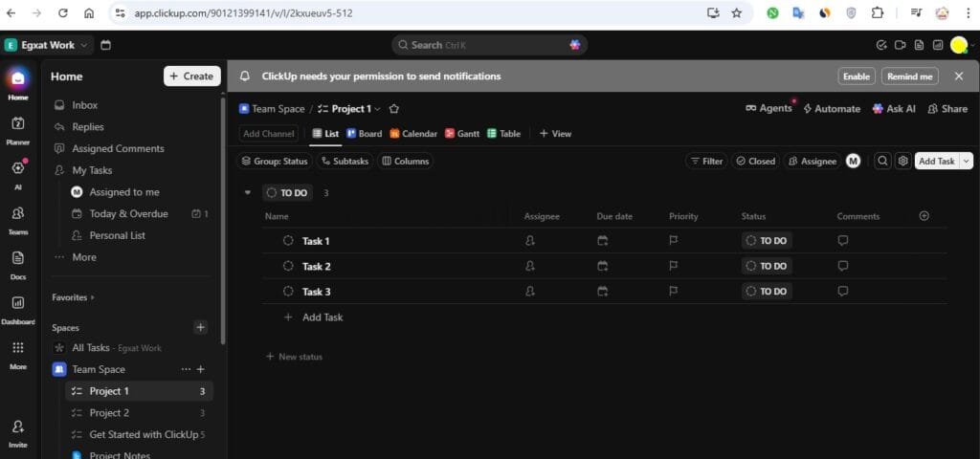Collapse the TO DO group
Viewport: 980px width, 459px height.
click(x=248, y=192)
